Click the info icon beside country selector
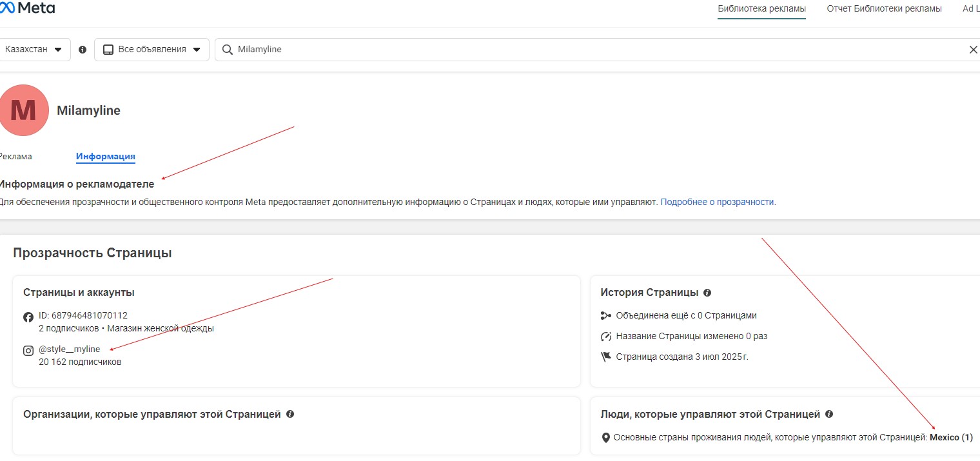This screenshot has height=461, width=980. (83, 50)
